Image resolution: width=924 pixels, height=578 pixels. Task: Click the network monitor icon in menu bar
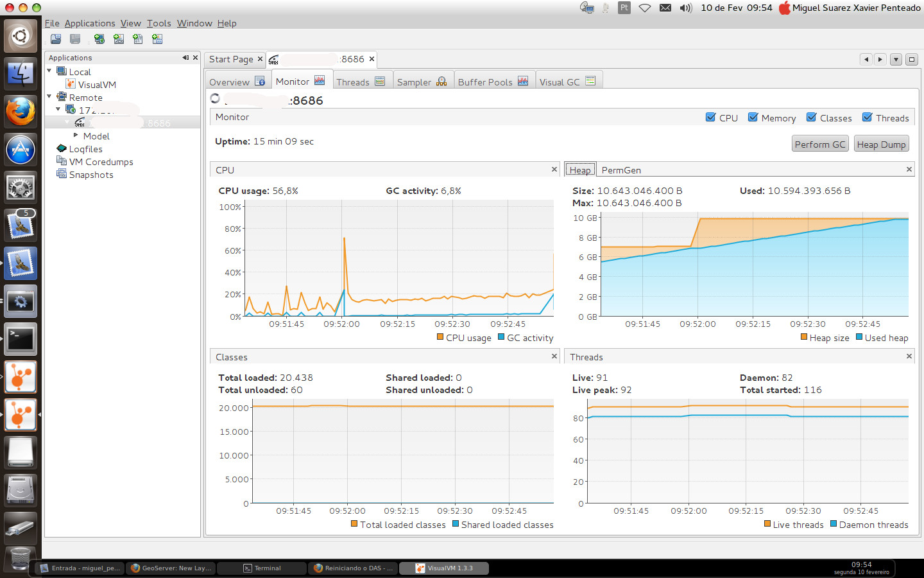(586, 8)
